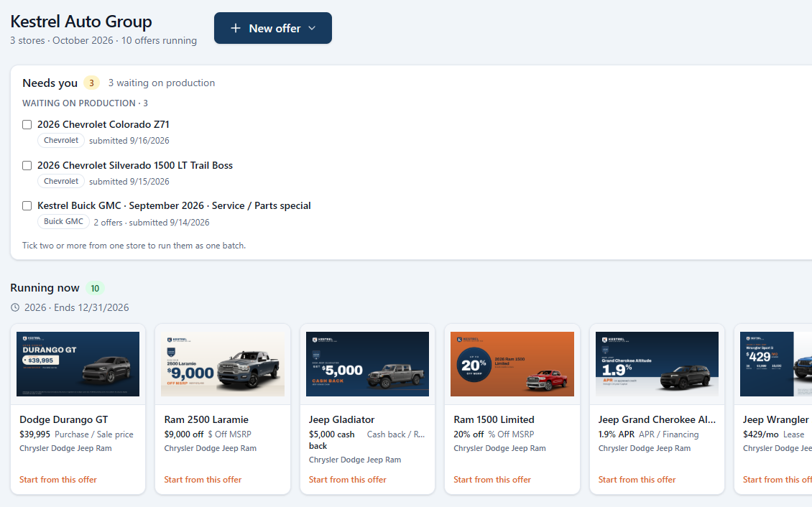Start from the Jeep Grand Cherokee offer
Image resolution: width=812 pixels, height=507 pixels.
[x=637, y=480]
